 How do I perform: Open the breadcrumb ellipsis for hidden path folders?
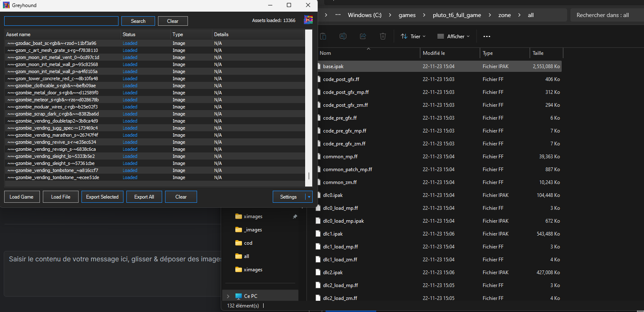coord(338,15)
